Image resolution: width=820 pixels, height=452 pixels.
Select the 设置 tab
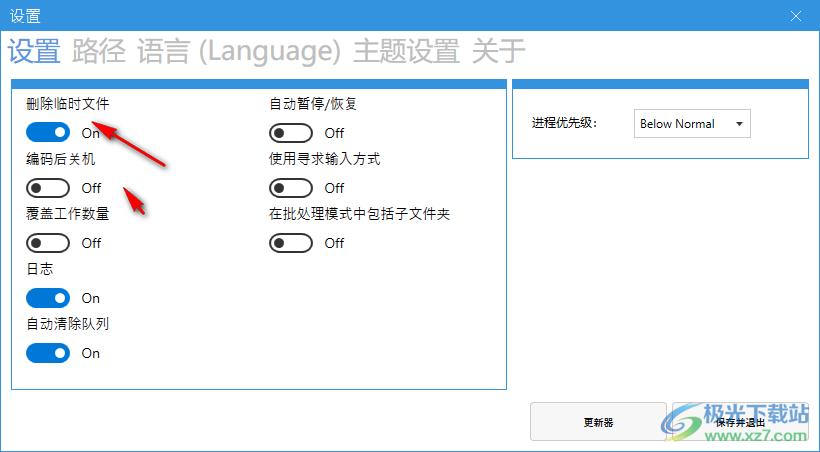click(34, 51)
